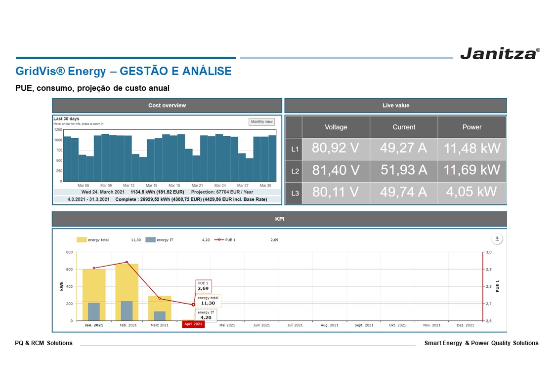This screenshot has height=392, width=555.
Task: Click the Voltage column header
Action: point(336,127)
